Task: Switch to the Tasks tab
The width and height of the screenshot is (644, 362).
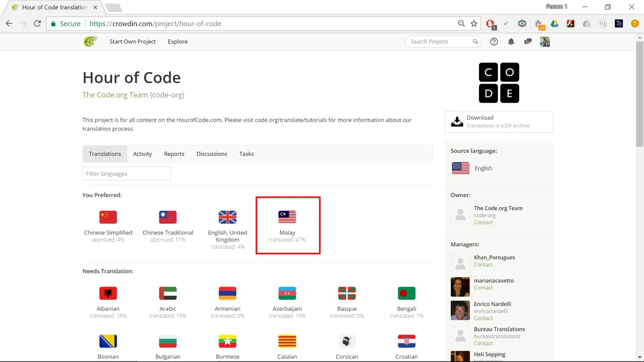Action: pyautogui.click(x=247, y=154)
